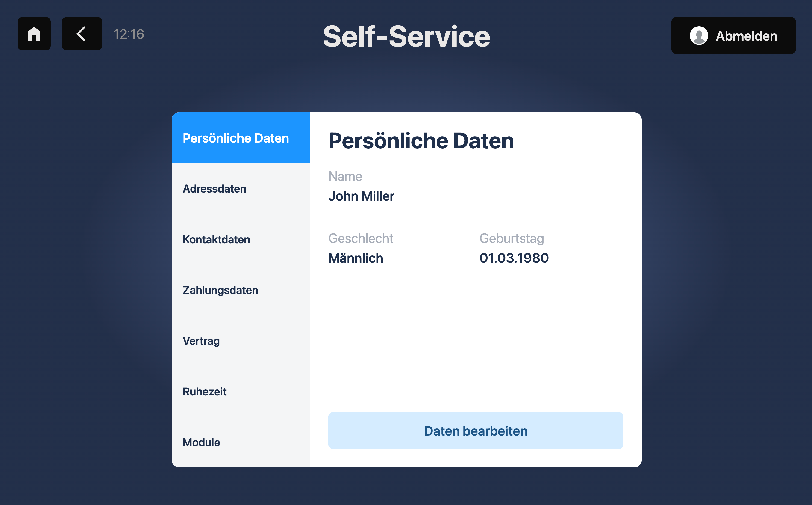Select Zahlungsdaten in the sidebar
This screenshot has height=505, width=812.
[x=241, y=290]
